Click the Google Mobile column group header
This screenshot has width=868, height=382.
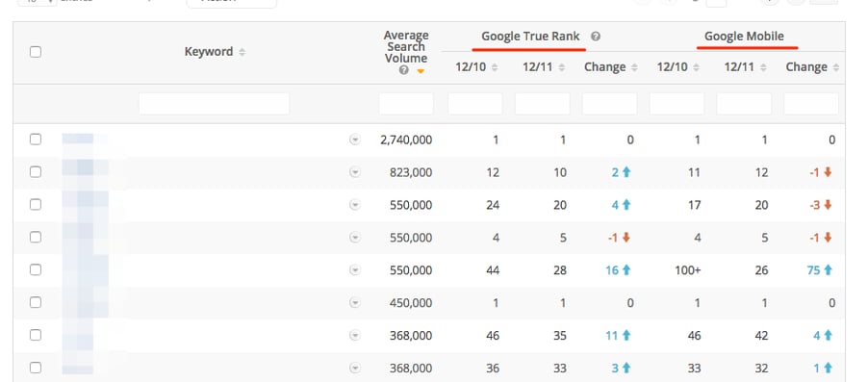(x=744, y=37)
